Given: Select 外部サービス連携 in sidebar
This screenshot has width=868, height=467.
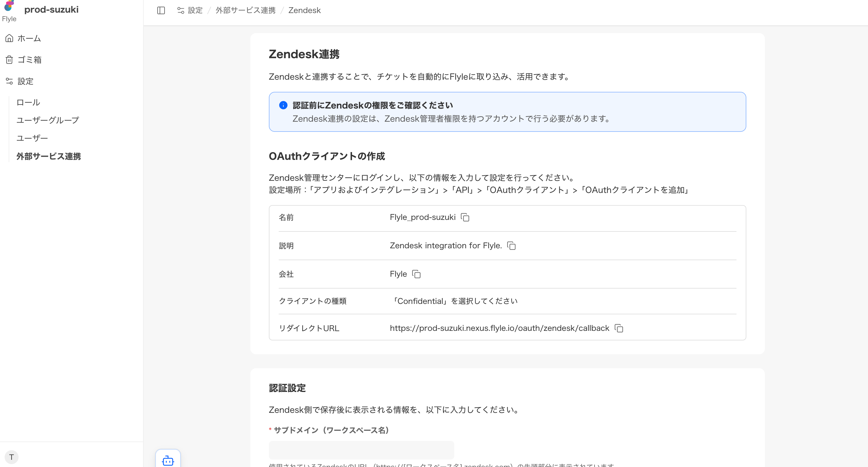Looking at the screenshot, I should pyautogui.click(x=48, y=156).
